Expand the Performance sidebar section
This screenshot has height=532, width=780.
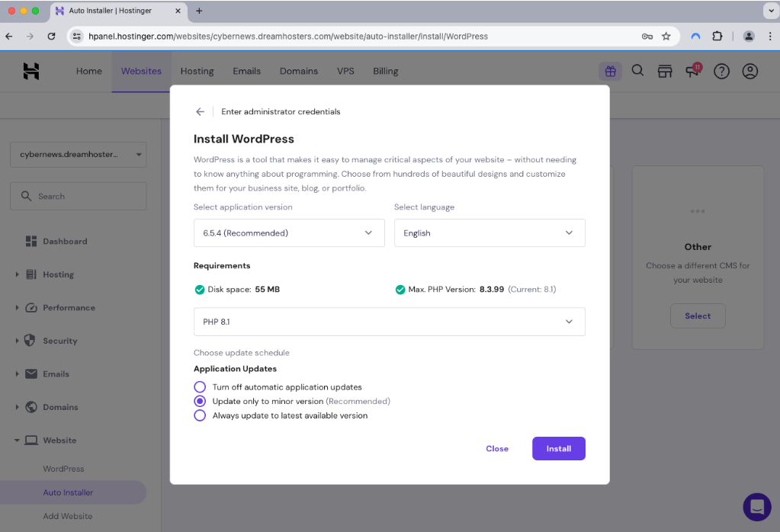(x=17, y=308)
